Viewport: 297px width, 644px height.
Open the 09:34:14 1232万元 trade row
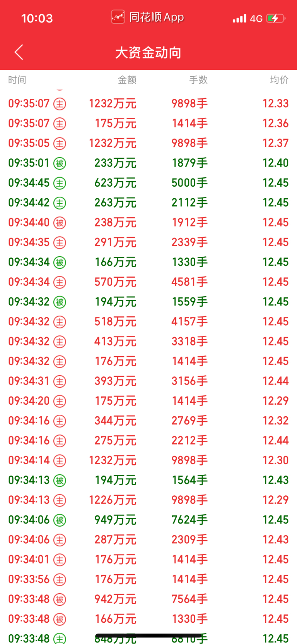[x=148, y=460]
